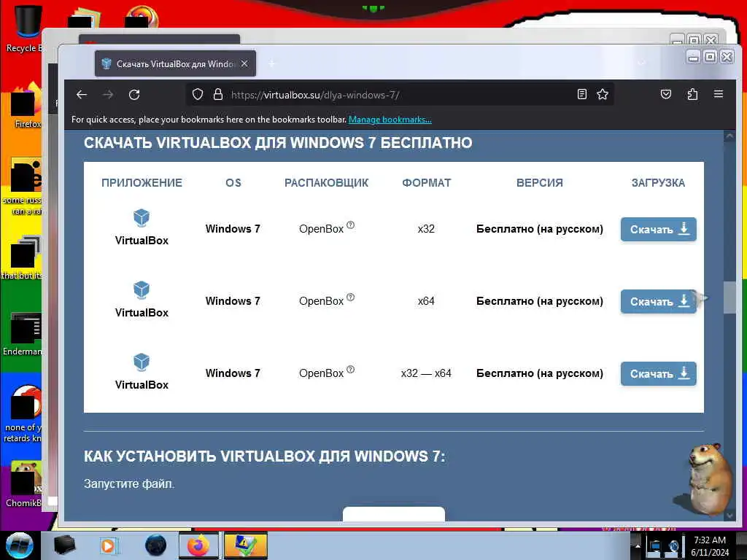Open the Windows Start orb
Viewport: 747px width, 560px height.
click(x=20, y=545)
